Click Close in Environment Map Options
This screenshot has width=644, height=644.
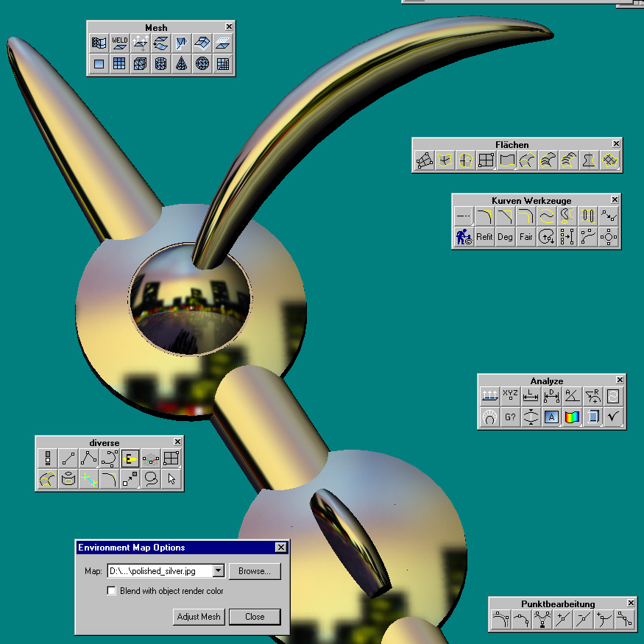click(x=255, y=617)
